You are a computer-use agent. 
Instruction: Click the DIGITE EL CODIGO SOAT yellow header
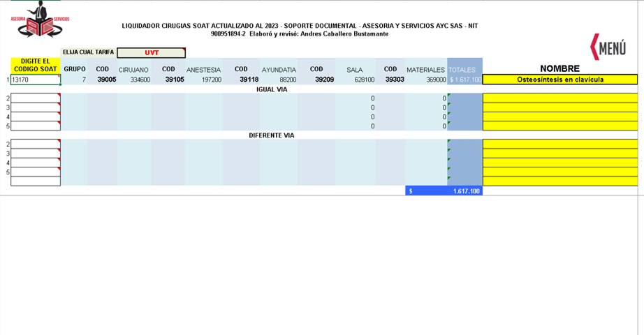point(36,66)
